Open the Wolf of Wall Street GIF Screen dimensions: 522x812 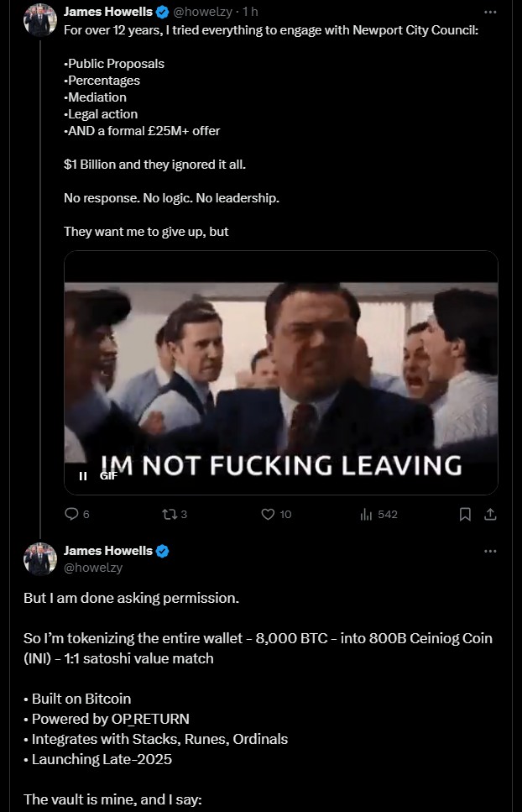(281, 373)
